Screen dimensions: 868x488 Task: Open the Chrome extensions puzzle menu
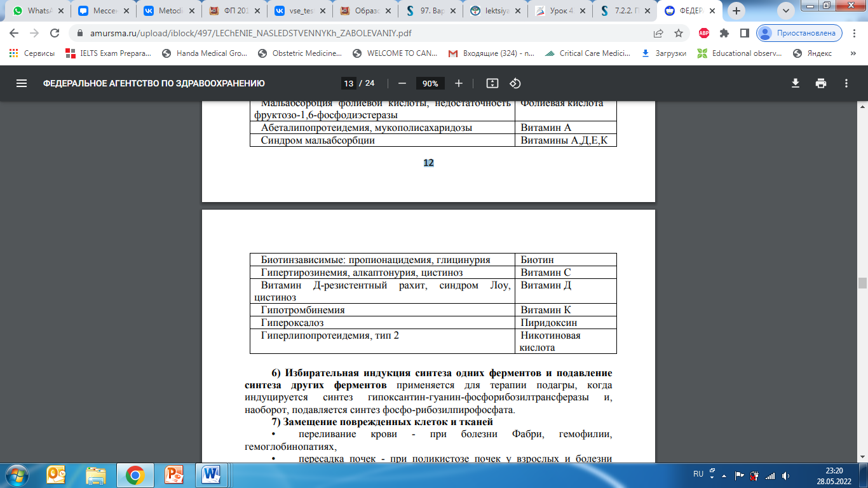pyautogui.click(x=724, y=33)
